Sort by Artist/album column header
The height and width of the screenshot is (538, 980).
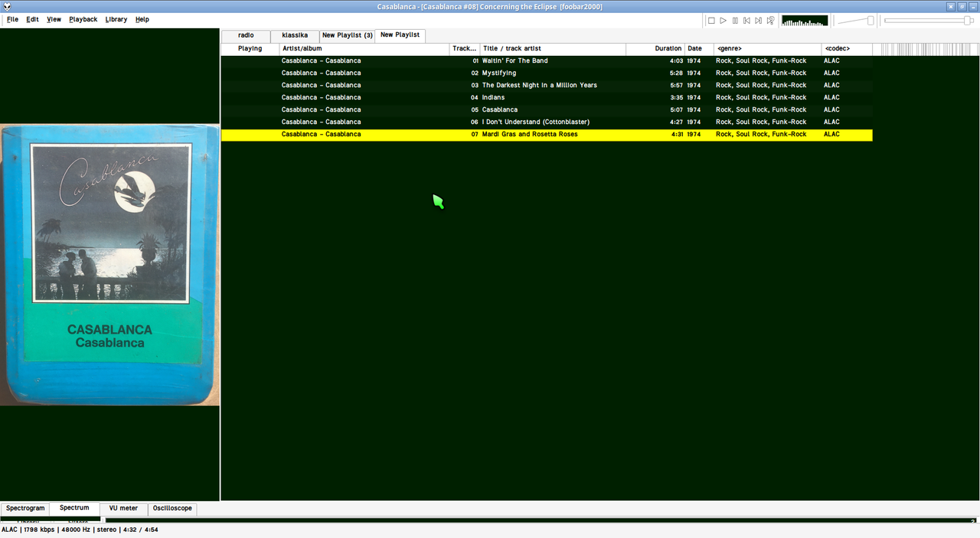click(364, 49)
